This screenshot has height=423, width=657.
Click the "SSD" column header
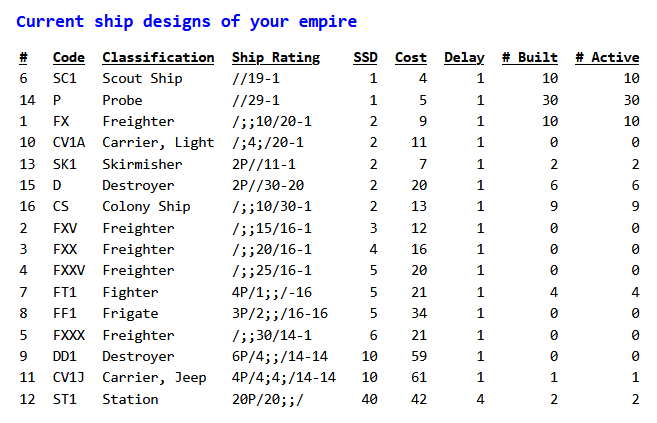365,57
